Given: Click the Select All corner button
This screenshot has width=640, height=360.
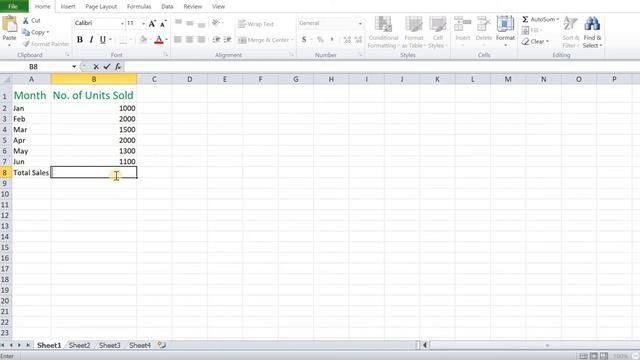Looking at the screenshot, I should coord(6,79).
